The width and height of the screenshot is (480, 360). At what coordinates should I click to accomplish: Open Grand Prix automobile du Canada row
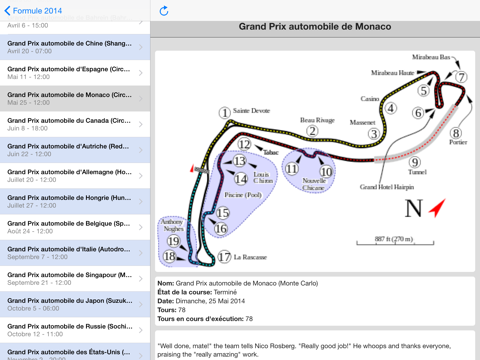pyautogui.click(x=75, y=124)
